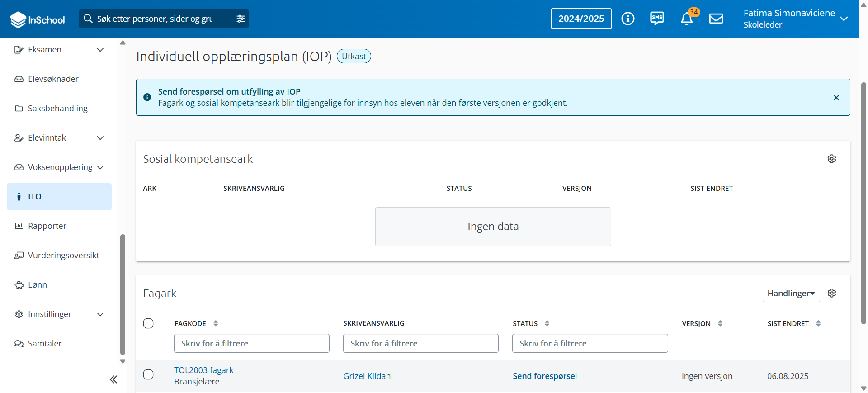Screen dimensions: 868x393
Task: Click the Ingen data placeholder
Action: tap(493, 227)
